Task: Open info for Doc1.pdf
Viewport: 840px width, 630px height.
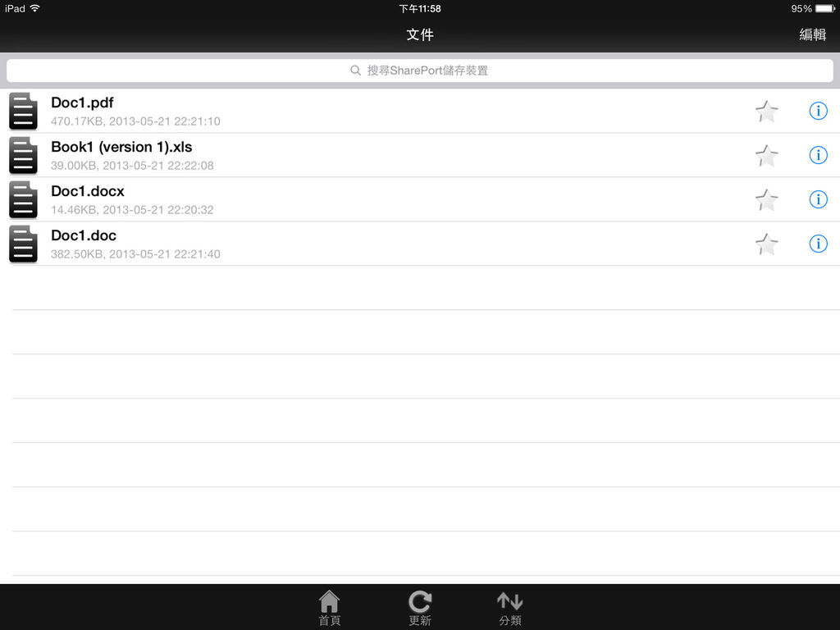Action: click(x=818, y=111)
